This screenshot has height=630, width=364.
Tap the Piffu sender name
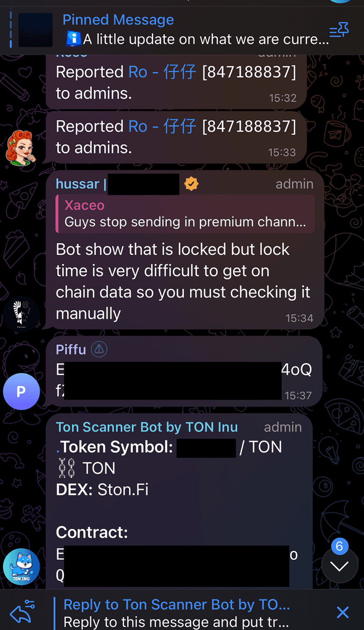[x=71, y=349]
